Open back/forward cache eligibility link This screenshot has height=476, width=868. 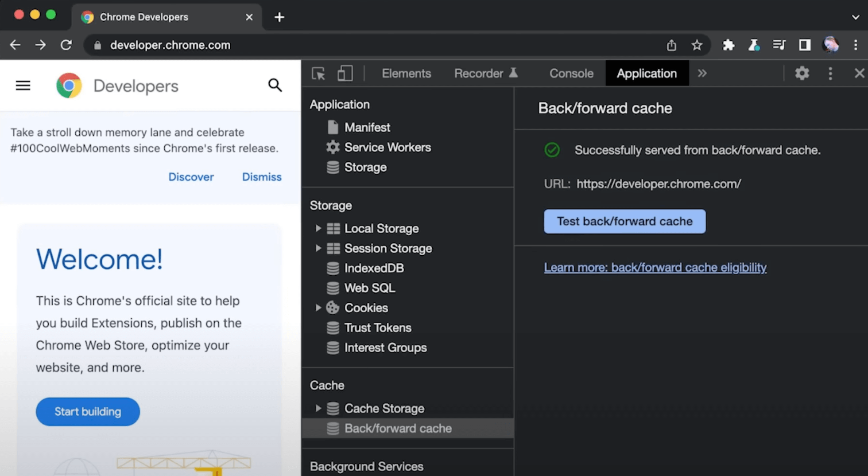655,267
